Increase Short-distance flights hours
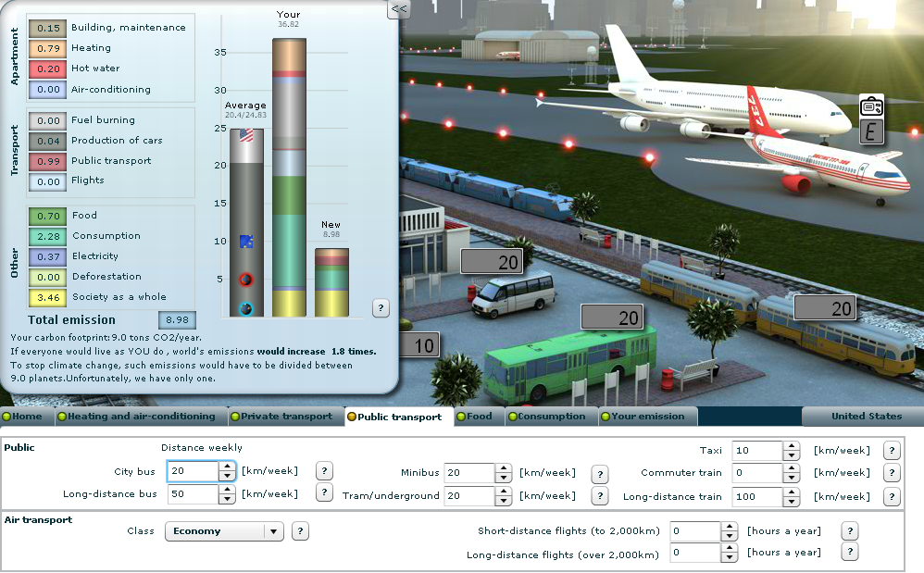 [729, 527]
